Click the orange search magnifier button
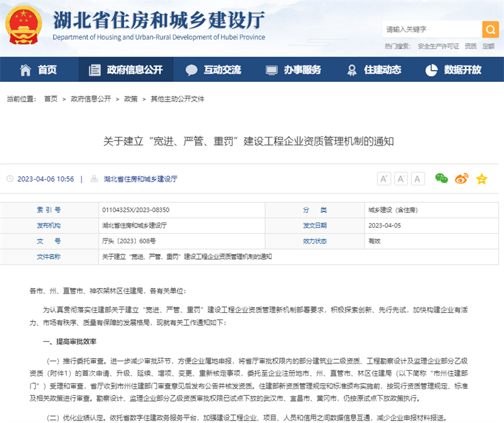 (x=490, y=30)
